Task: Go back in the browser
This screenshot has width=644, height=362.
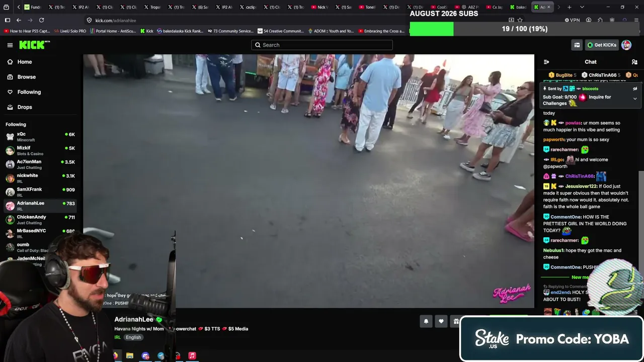Action: [19, 20]
